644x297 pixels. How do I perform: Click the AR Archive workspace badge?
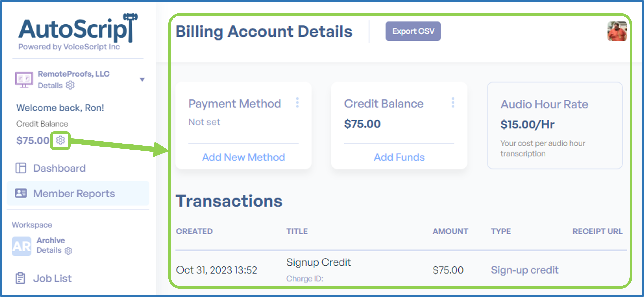point(22,246)
